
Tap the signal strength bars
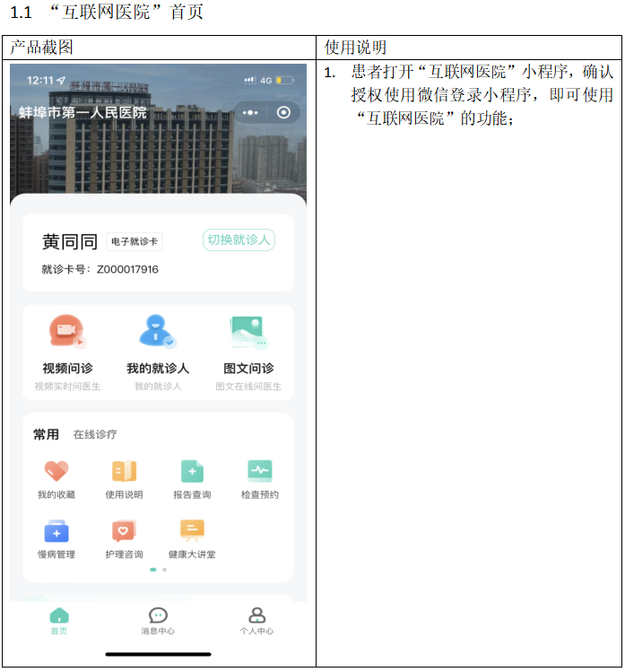coord(250,80)
